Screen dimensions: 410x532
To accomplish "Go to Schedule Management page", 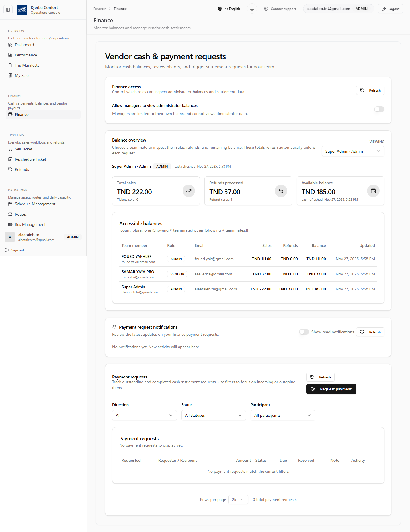I will coord(35,204).
